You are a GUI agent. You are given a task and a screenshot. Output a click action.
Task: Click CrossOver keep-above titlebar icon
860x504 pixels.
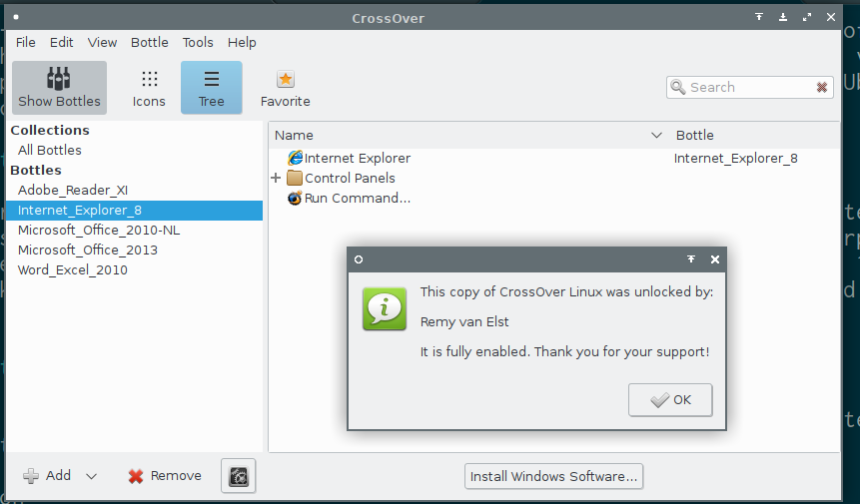pyautogui.click(x=759, y=17)
